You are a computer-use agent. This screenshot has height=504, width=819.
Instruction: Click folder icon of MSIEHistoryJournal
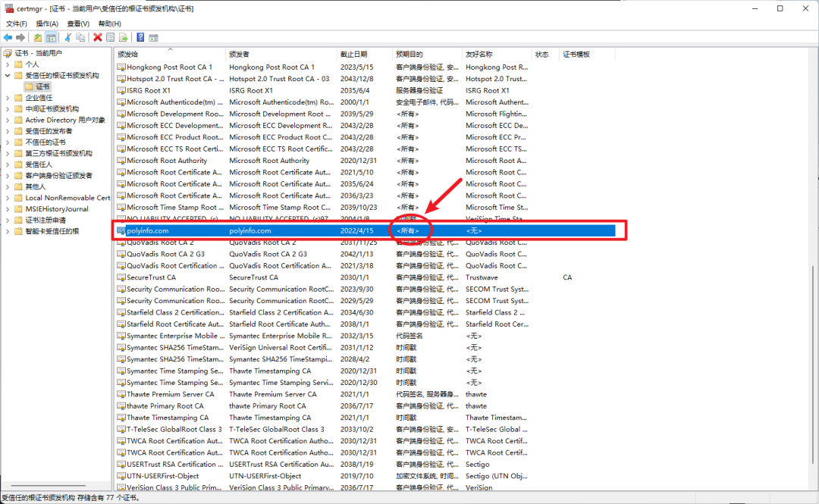[19, 209]
